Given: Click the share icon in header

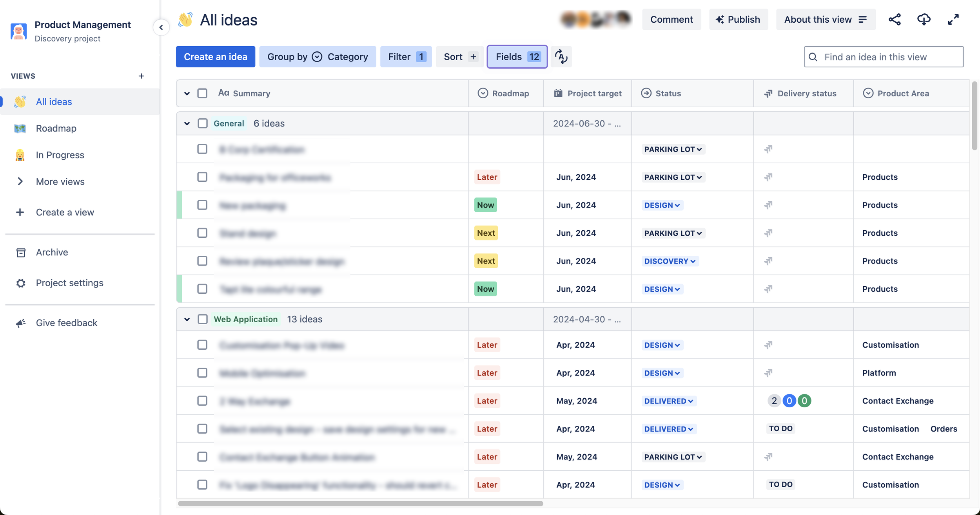Looking at the screenshot, I should click(894, 19).
